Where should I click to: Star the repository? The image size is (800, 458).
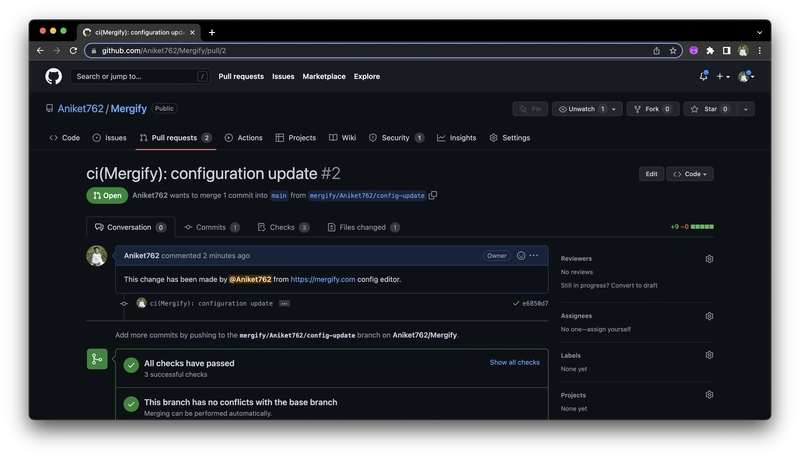click(710, 109)
